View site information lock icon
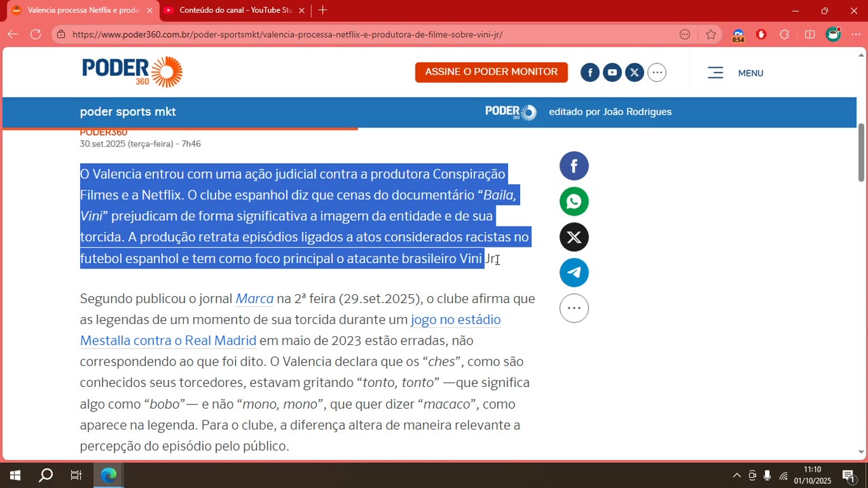Image resolution: width=868 pixels, height=488 pixels. [61, 35]
